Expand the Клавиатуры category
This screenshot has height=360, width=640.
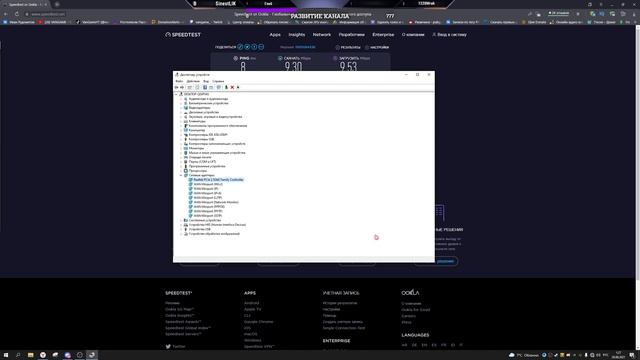pos(181,121)
